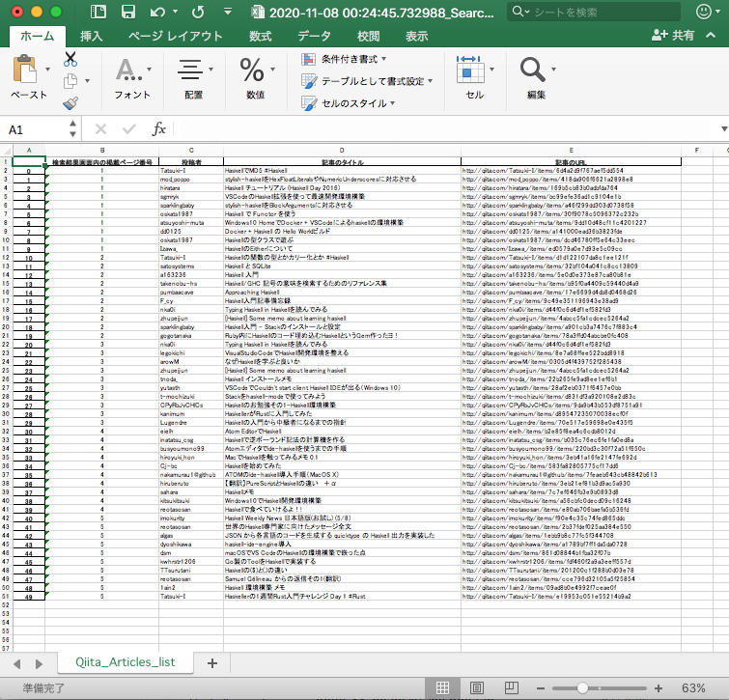Click the previous sheet arrow
729x700 pixels.
click(17, 663)
